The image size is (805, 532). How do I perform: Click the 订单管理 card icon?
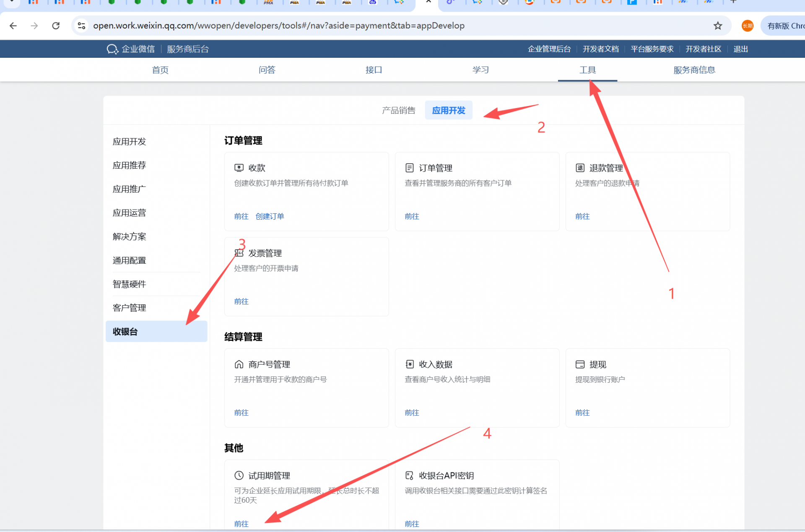409,168
